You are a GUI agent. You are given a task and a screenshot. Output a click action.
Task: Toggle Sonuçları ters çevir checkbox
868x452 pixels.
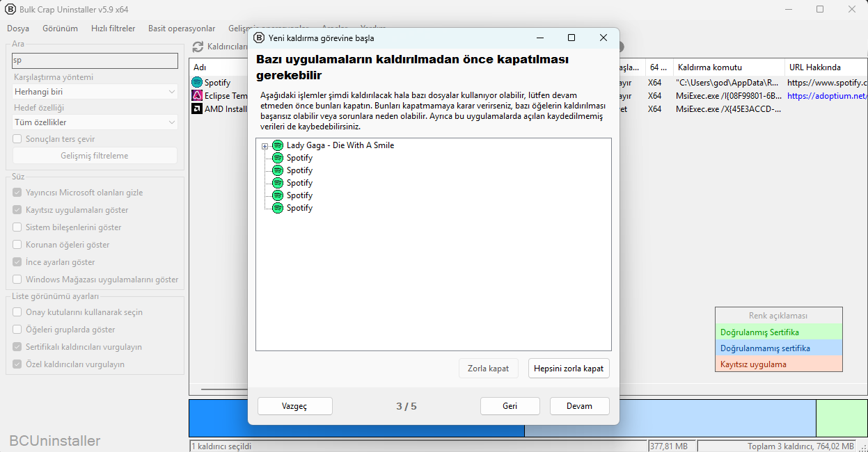18,139
